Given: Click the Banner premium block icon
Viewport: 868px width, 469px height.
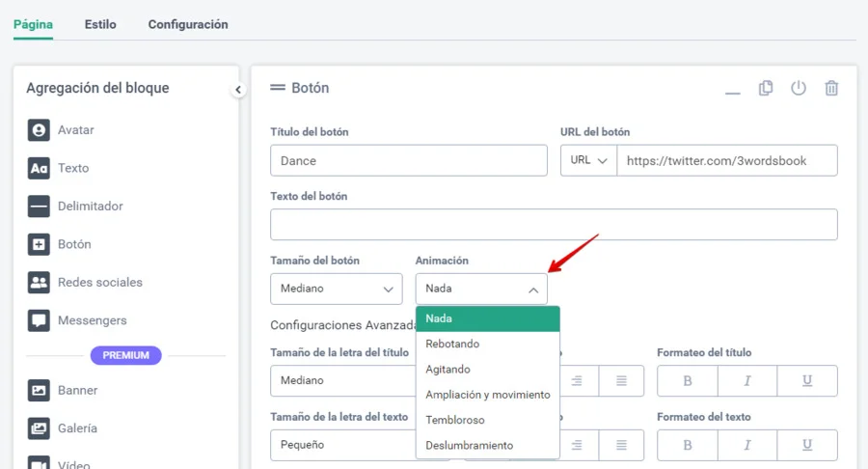Looking at the screenshot, I should 39,391.
